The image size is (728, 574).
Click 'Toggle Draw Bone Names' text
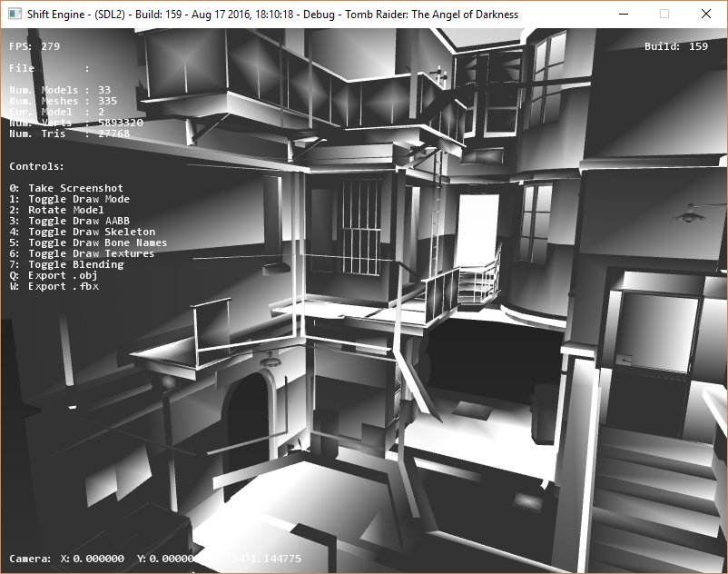tap(88, 242)
